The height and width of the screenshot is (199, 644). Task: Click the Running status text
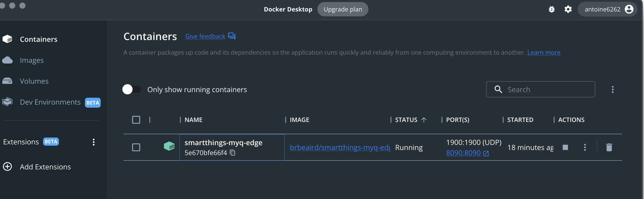coord(409,147)
